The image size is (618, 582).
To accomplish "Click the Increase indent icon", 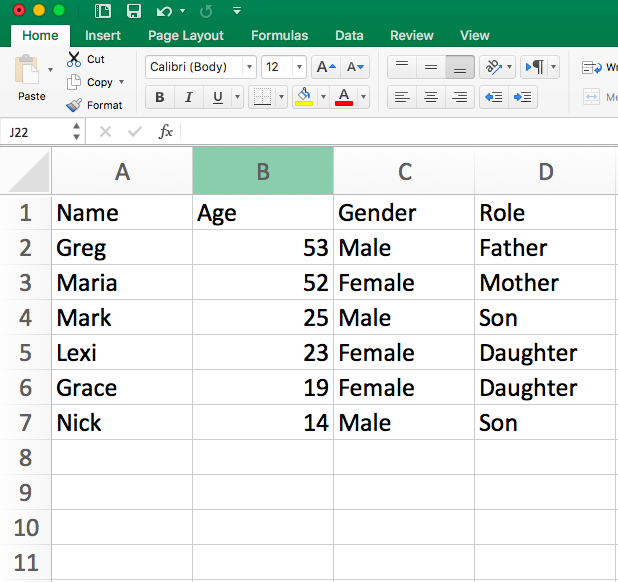I will pyautogui.click(x=523, y=97).
